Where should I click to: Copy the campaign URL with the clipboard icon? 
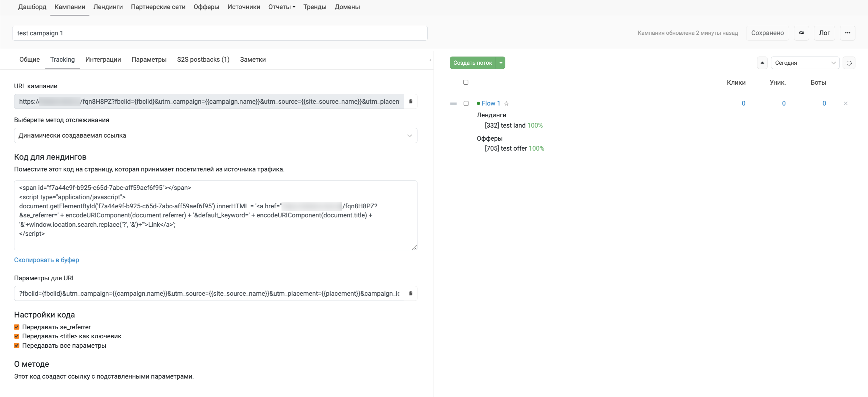pyautogui.click(x=410, y=101)
